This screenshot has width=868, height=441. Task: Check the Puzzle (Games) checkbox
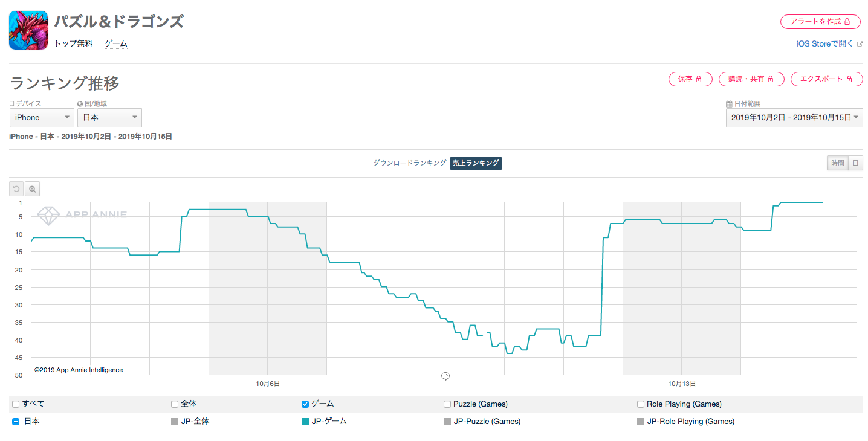tap(447, 404)
